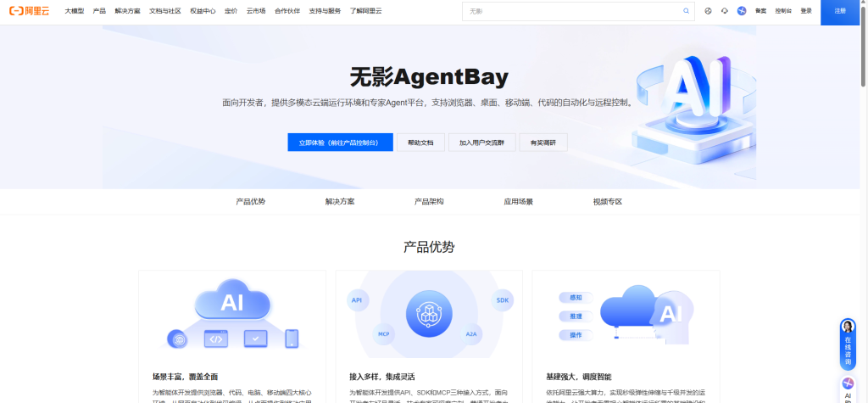Open the 产品 navigation menu

click(99, 11)
